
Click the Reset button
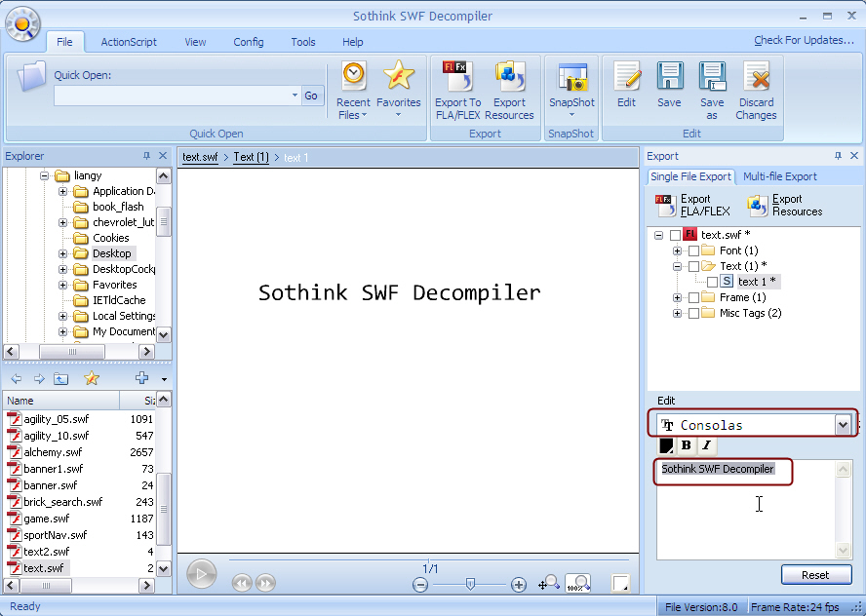[x=815, y=575]
